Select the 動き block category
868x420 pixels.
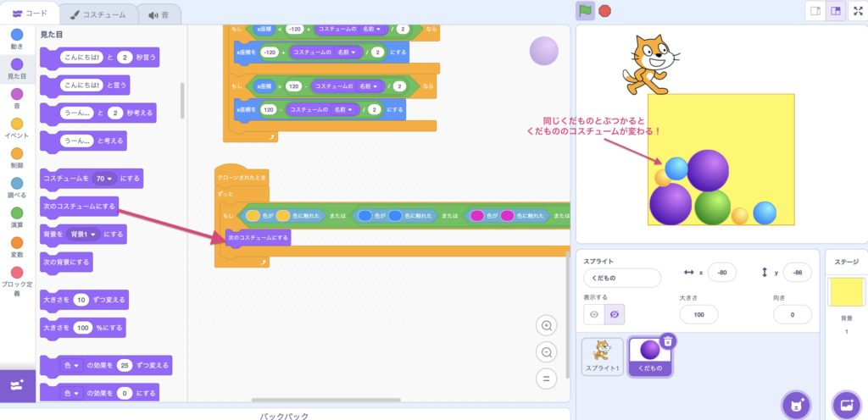(17, 39)
